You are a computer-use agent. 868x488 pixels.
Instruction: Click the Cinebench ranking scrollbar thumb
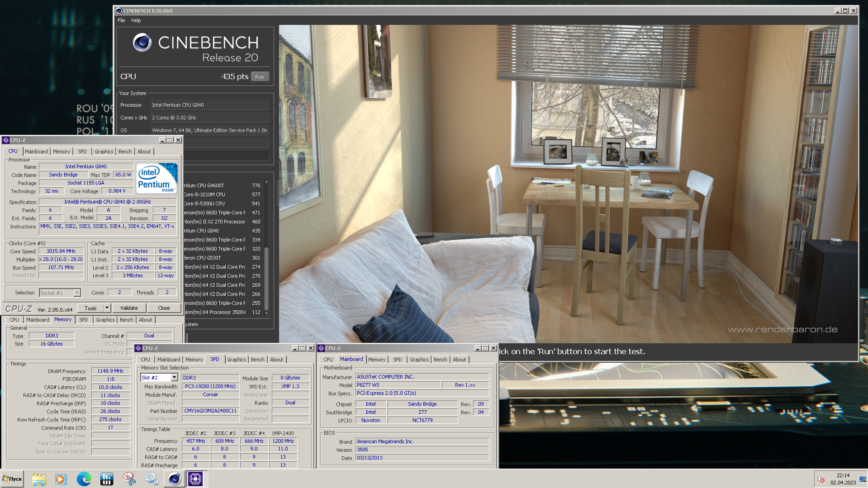pos(266,278)
